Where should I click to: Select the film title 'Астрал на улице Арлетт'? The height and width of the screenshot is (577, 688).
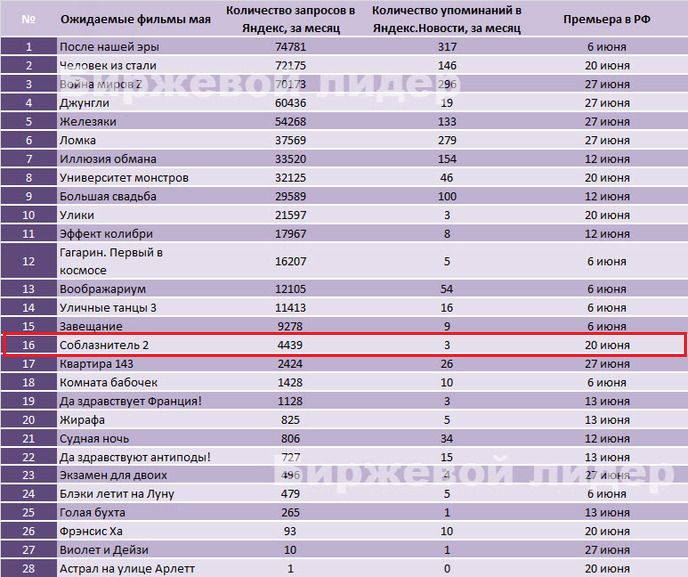pos(127,569)
